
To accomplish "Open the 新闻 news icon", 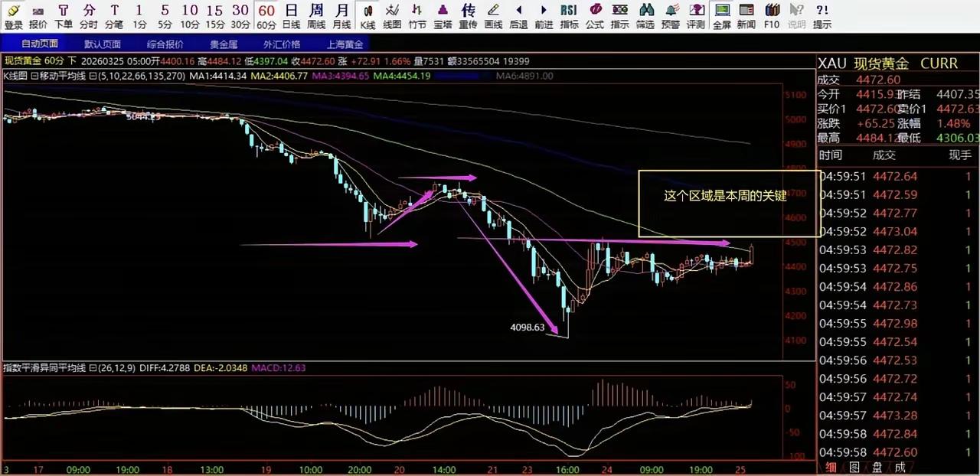I will [746, 15].
